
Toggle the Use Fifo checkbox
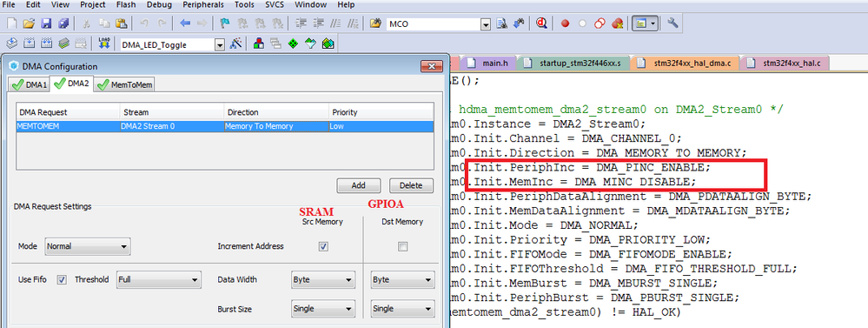(x=62, y=280)
